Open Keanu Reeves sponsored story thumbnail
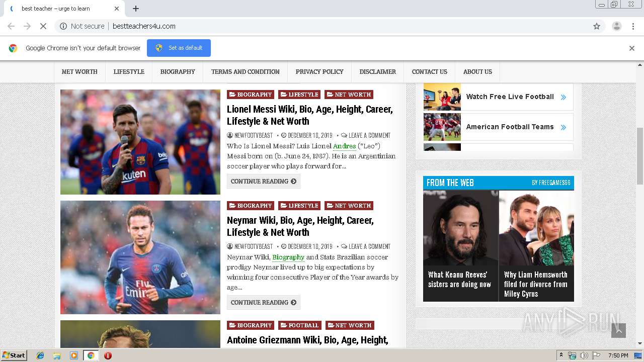The width and height of the screenshot is (644, 362). [x=460, y=228]
